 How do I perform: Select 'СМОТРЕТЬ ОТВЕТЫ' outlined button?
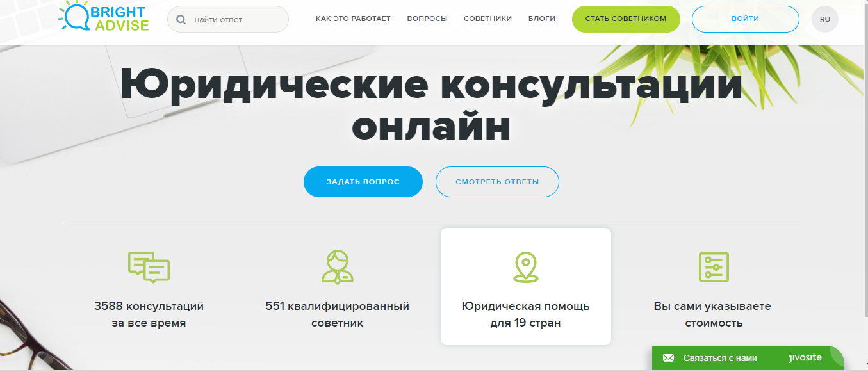[497, 182]
